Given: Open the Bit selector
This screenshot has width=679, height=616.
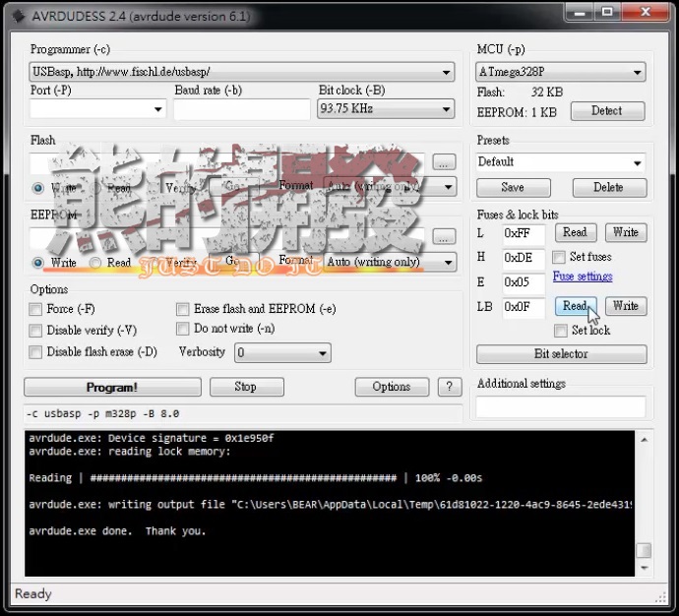Looking at the screenshot, I should 561,354.
